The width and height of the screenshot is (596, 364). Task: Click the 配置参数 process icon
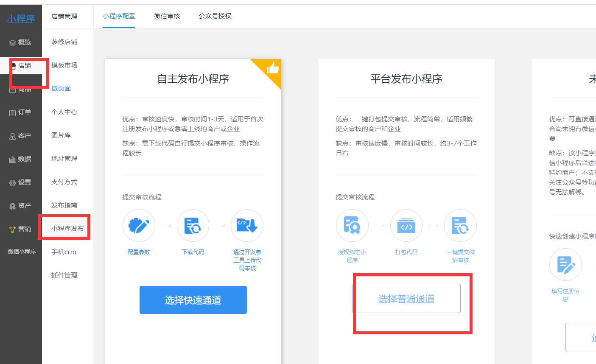coord(139,225)
